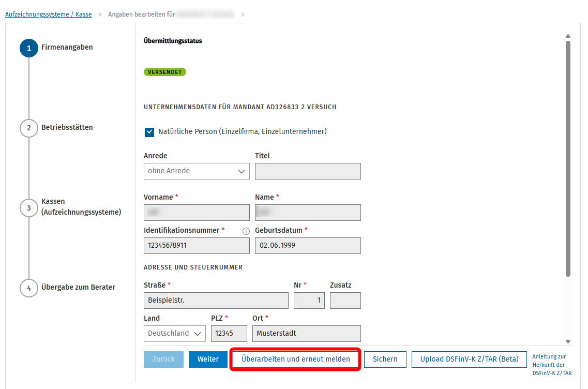Screen dimensions: 588x389
Task: Click the Zusatz field
Action: pyautogui.click(x=345, y=301)
